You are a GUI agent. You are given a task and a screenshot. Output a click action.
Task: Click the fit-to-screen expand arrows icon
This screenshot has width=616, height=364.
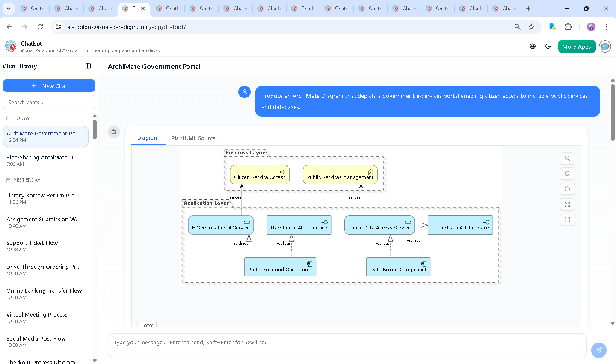[x=567, y=204]
